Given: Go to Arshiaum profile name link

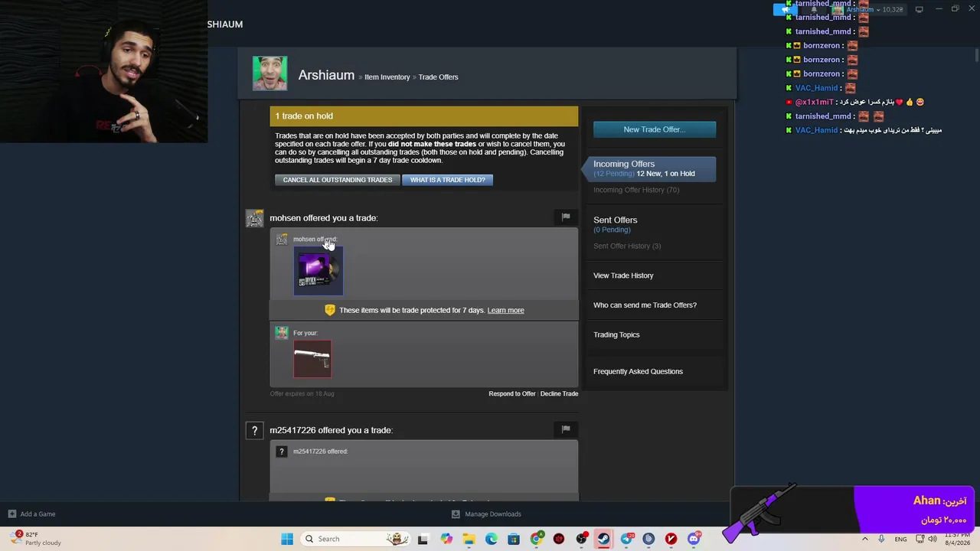Looking at the screenshot, I should click(x=326, y=75).
